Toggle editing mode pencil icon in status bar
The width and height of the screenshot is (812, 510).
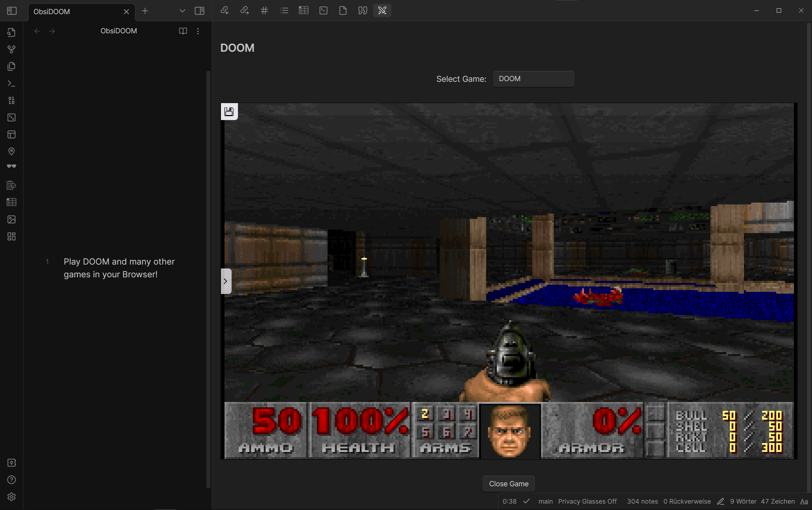721,501
